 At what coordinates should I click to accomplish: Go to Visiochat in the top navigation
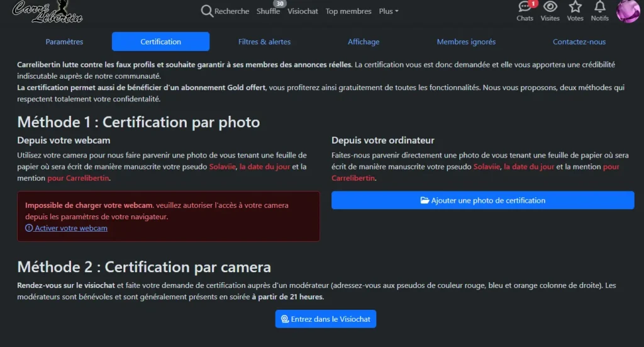click(303, 11)
